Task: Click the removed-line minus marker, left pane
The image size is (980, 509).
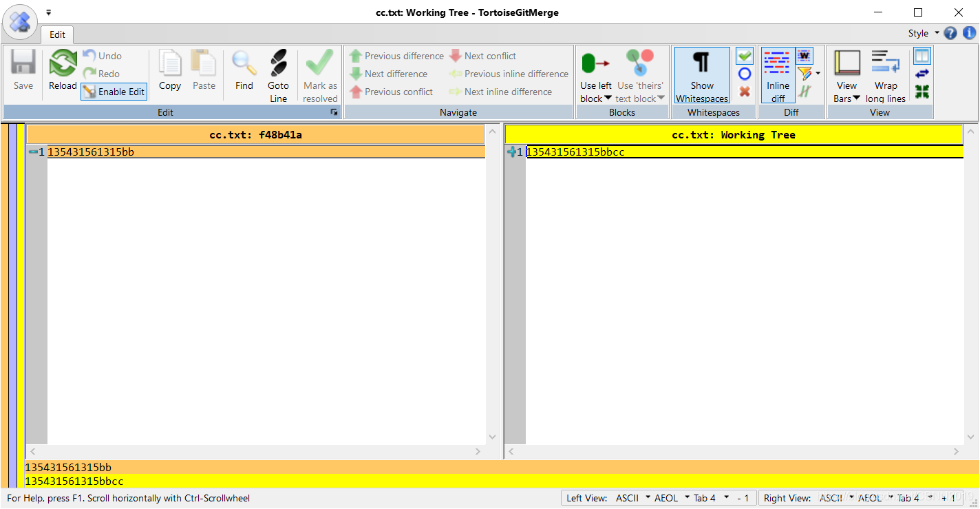Action: point(33,152)
